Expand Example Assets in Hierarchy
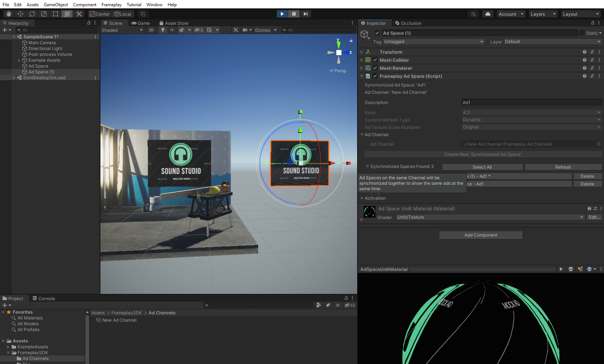 (x=19, y=60)
